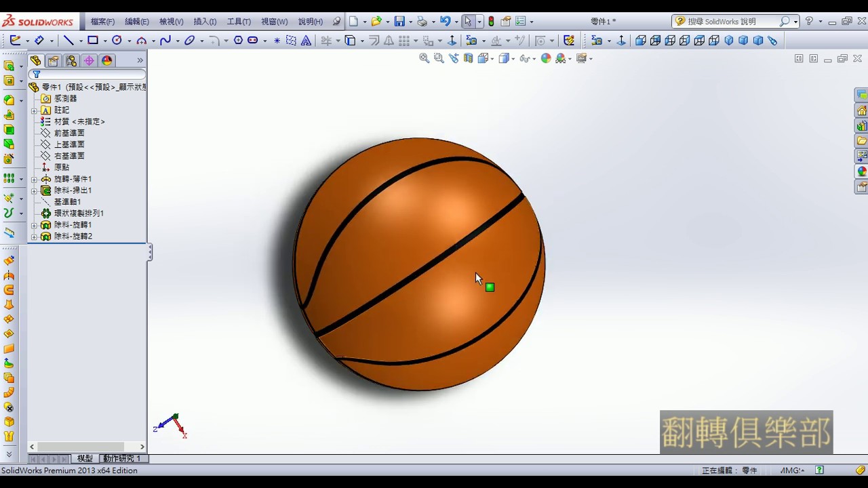Open the Display Style dropdown arrow

(x=513, y=59)
